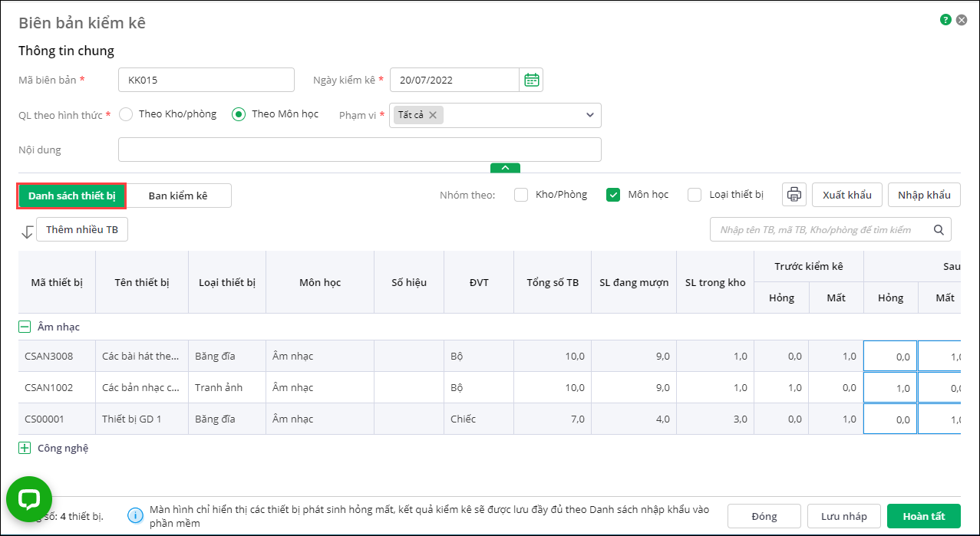Open the Phạm vi dropdown arrow
This screenshot has width=980, height=536.
point(589,115)
